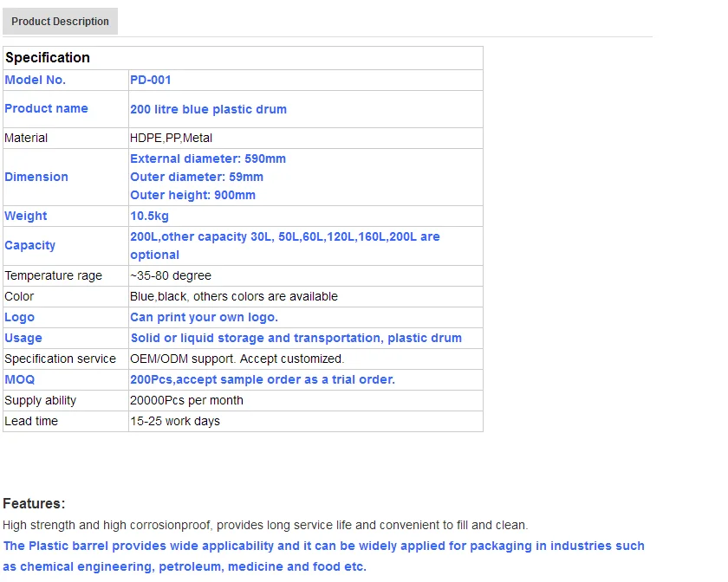Select the 'Blue,black, others colors are available' cell
The width and height of the screenshot is (728, 582).
click(234, 296)
